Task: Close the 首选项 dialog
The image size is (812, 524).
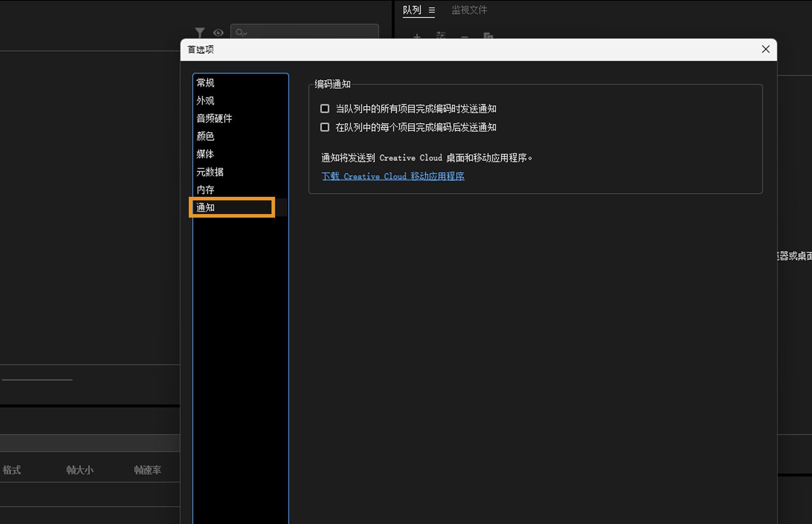Action: [x=765, y=49]
